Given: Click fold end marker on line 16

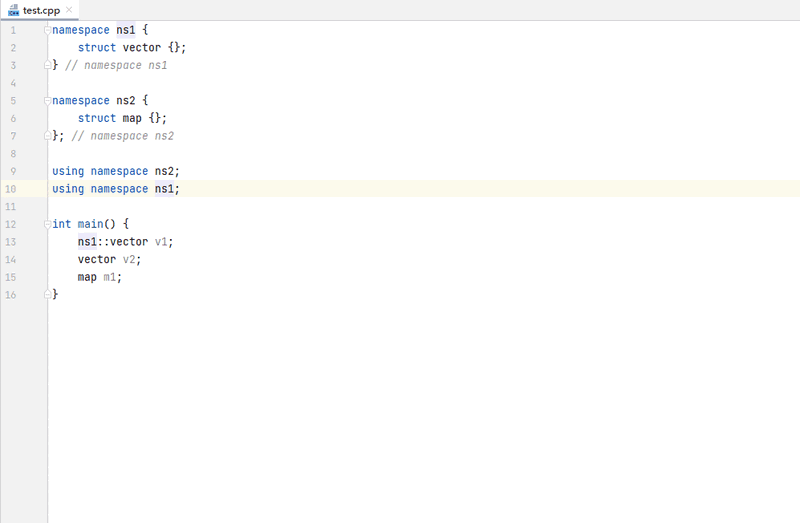Looking at the screenshot, I should point(47,294).
